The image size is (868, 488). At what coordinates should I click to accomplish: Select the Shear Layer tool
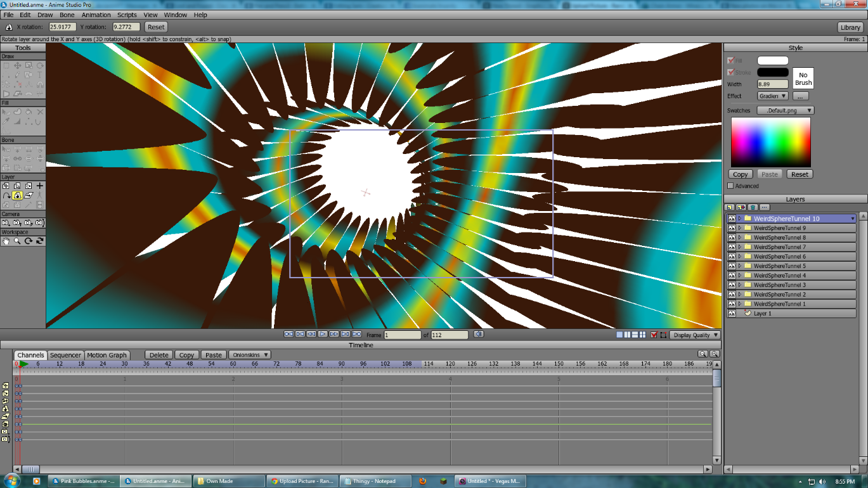[29, 195]
